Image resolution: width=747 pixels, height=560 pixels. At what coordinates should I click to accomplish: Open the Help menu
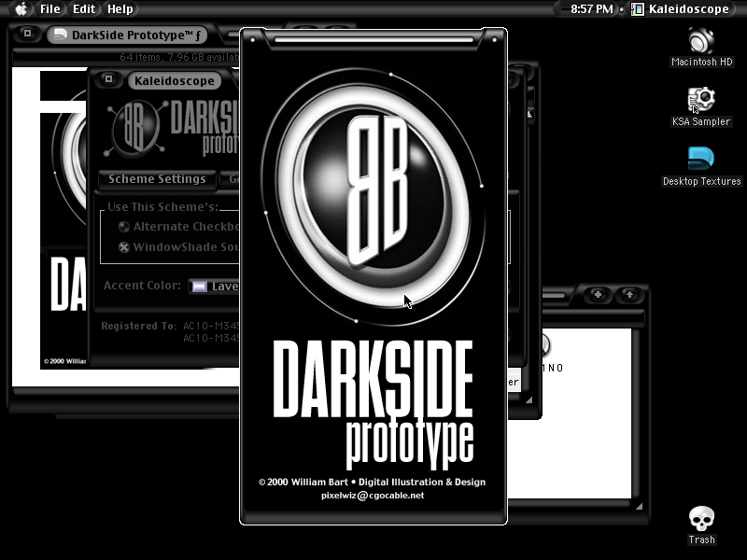click(120, 8)
